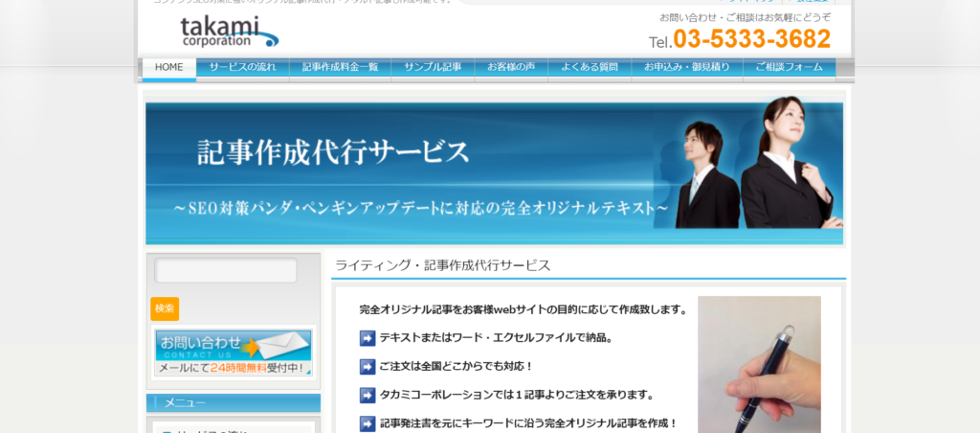
Task: Click the 記事作成代行サービス hero banner
Action: (x=494, y=172)
